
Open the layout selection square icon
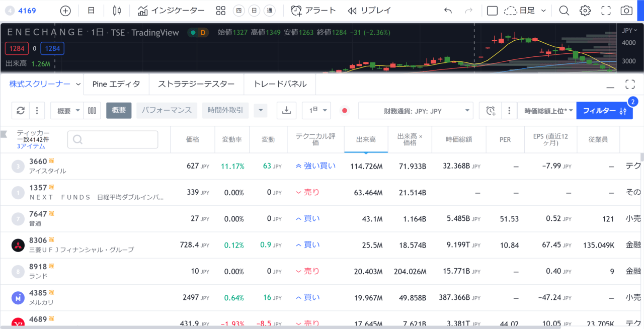point(493,11)
